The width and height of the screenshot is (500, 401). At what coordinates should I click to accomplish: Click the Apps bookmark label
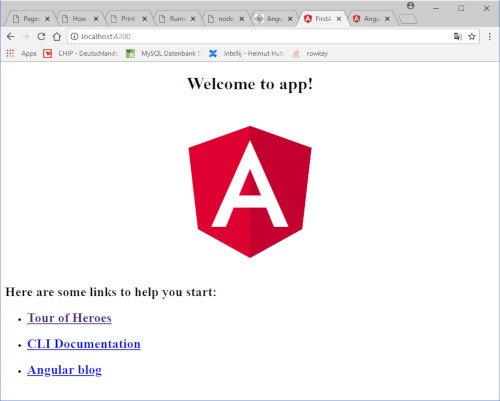coord(29,53)
